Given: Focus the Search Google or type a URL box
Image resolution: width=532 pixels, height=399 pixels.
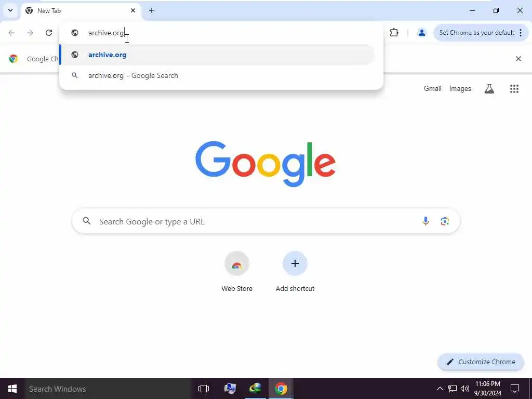Looking at the screenshot, I should point(265,221).
